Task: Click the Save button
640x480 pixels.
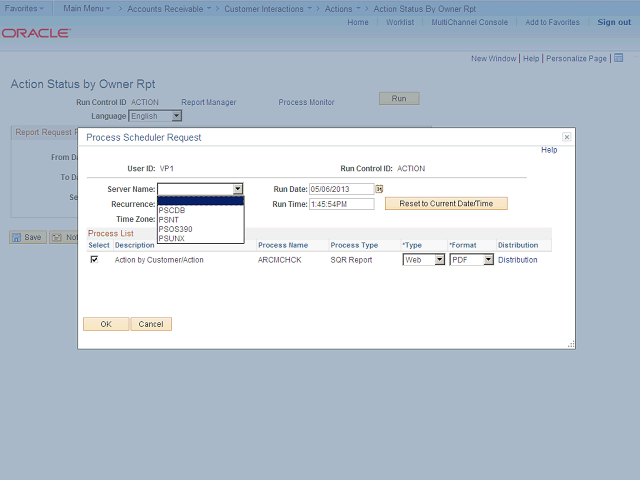Action: pos(28,237)
